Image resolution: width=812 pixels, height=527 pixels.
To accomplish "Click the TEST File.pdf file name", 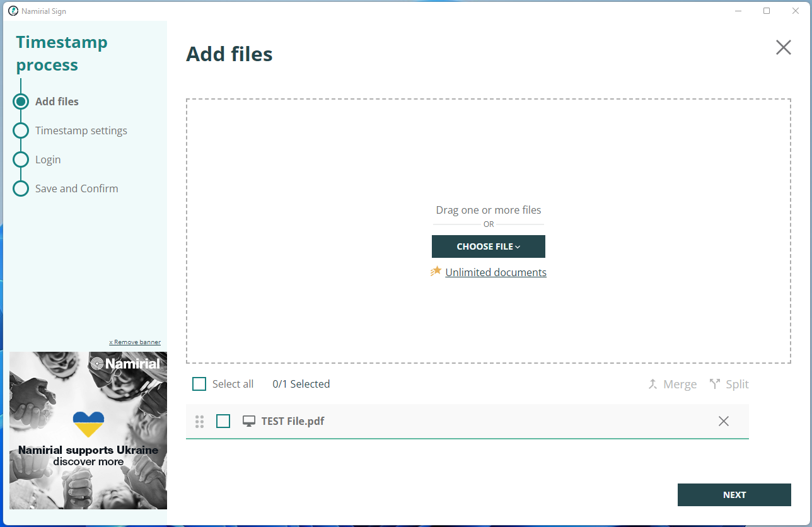I will point(293,421).
